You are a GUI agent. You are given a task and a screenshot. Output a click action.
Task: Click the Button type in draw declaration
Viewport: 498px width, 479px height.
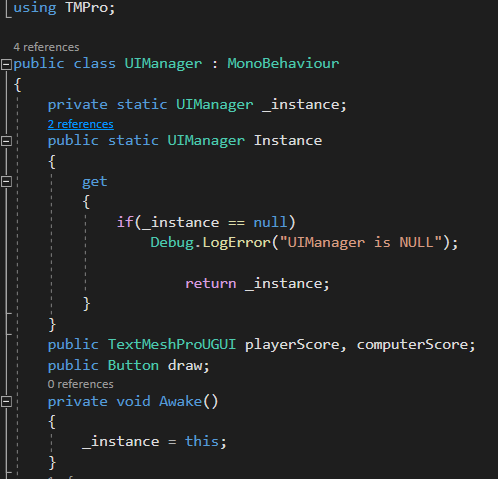pos(133,365)
